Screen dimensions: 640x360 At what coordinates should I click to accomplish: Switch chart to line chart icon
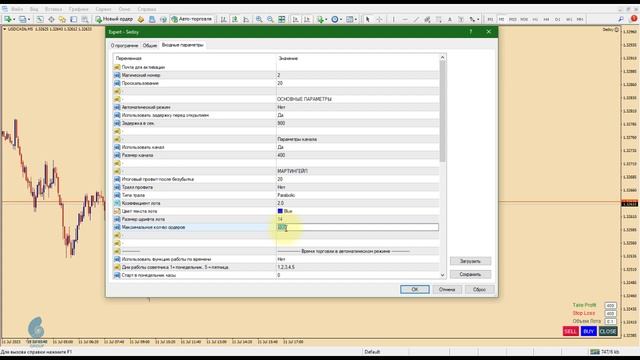246,19
